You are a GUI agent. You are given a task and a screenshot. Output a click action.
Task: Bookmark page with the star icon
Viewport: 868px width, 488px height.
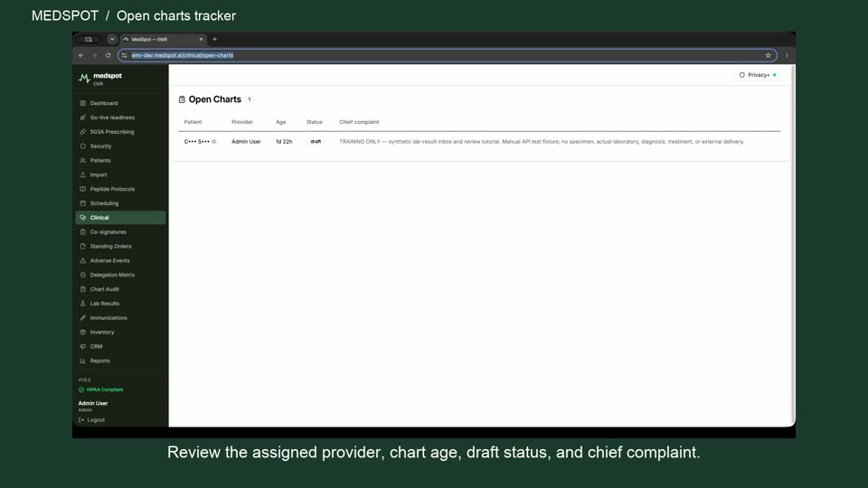coord(768,55)
